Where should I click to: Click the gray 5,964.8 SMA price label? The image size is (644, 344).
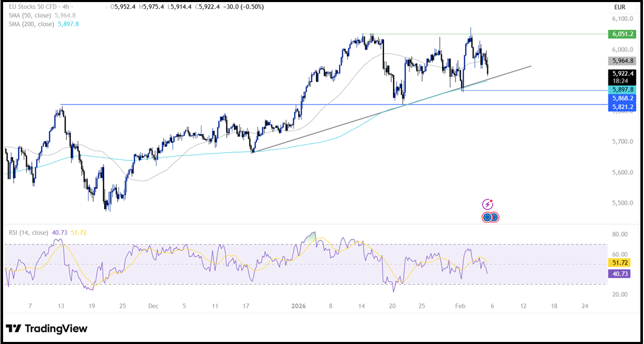pyautogui.click(x=621, y=62)
